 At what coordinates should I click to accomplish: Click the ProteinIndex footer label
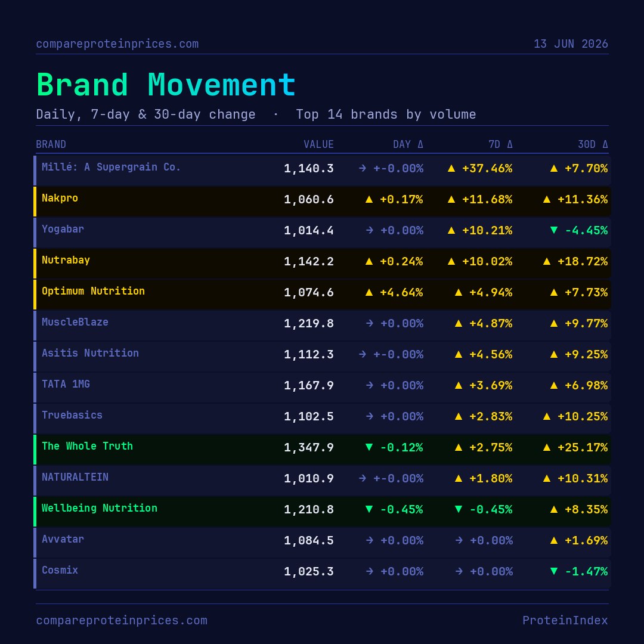coord(565,620)
